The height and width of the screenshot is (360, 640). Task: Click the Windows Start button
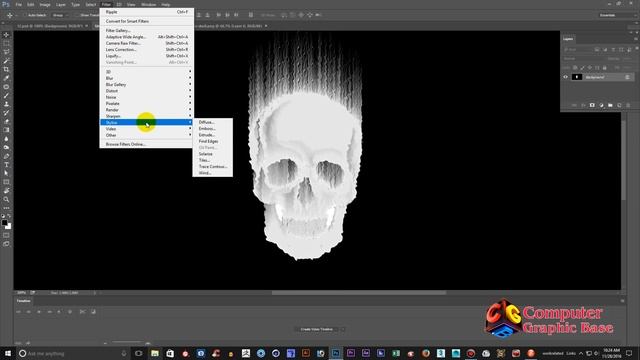(7, 353)
